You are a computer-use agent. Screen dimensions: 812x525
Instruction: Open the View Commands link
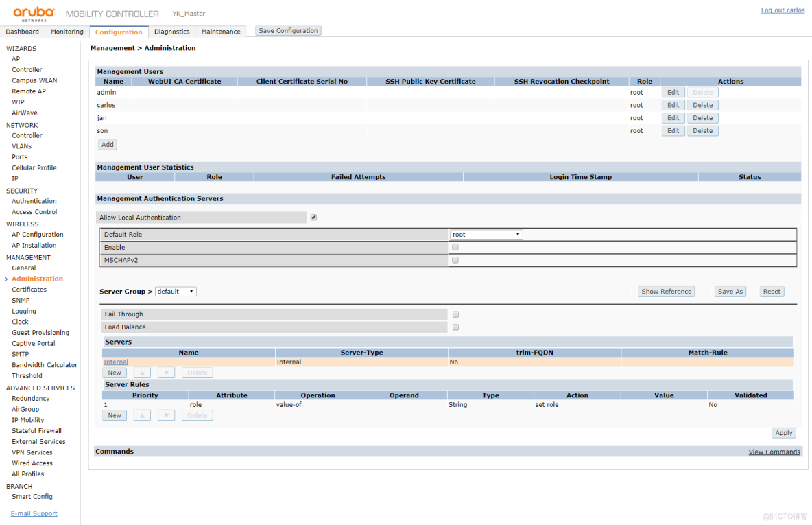pyautogui.click(x=774, y=452)
